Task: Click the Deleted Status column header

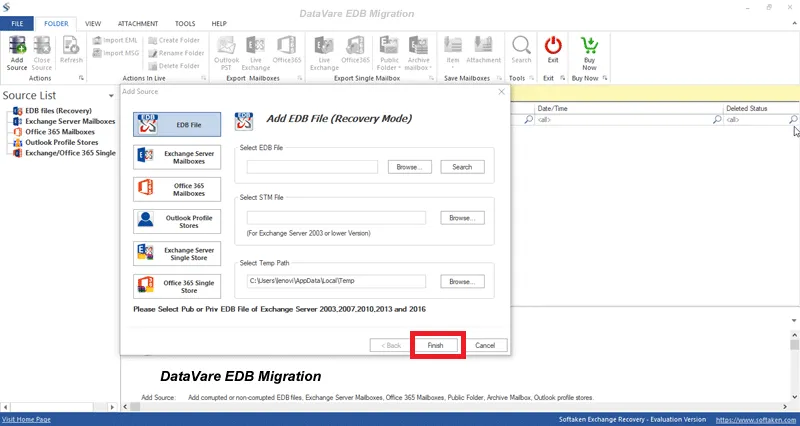Action: (760, 109)
